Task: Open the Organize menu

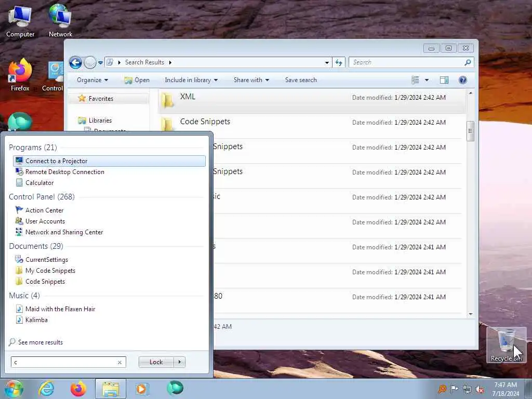Action: pos(92,80)
